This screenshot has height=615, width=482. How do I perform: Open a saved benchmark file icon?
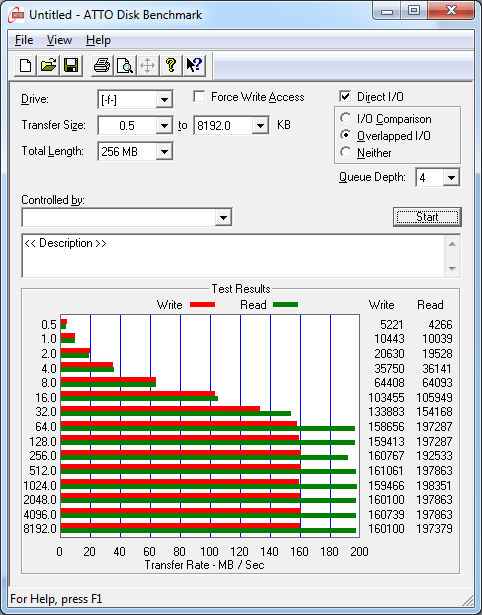48,65
